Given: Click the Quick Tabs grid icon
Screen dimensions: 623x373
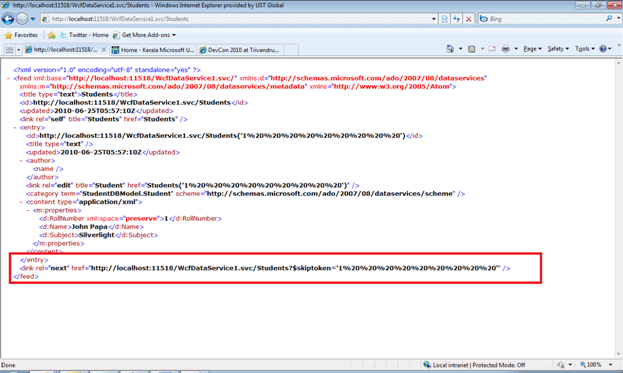Looking at the screenshot, I should click(9, 50).
